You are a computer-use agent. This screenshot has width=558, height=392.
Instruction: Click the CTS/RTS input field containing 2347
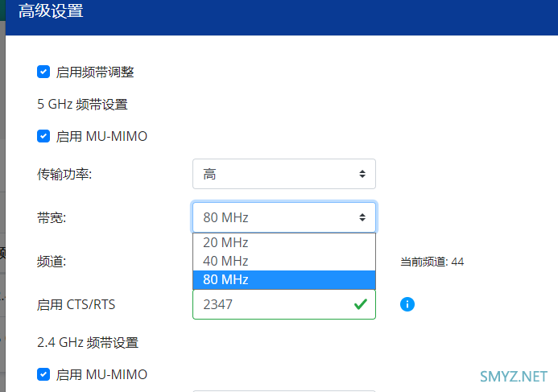[270, 304]
